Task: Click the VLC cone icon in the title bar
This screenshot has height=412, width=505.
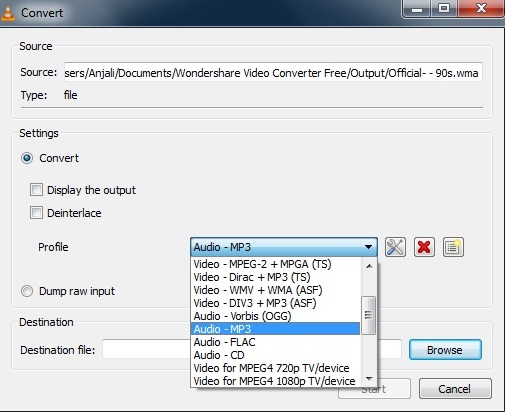Action: pos(8,13)
